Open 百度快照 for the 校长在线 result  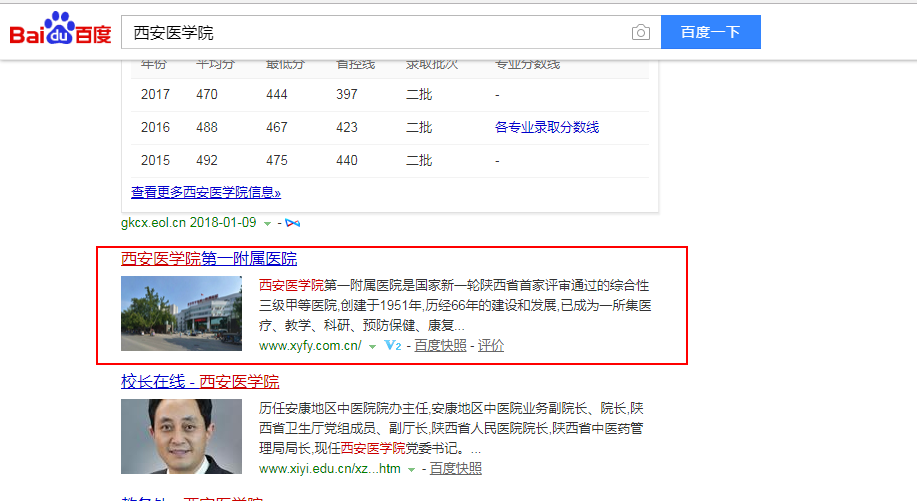click(x=455, y=468)
